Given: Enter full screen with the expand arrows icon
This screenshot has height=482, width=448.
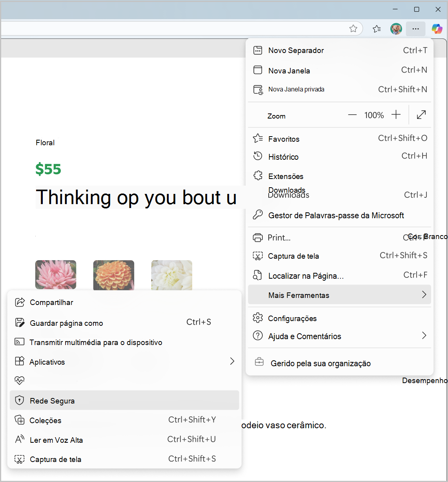Looking at the screenshot, I should click(421, 115).
